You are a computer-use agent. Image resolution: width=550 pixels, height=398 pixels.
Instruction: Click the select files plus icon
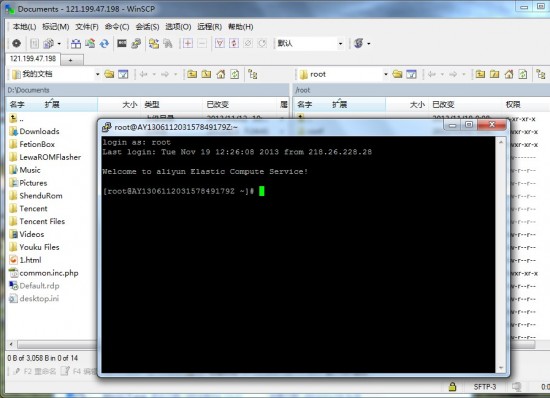tap(188, 43)
